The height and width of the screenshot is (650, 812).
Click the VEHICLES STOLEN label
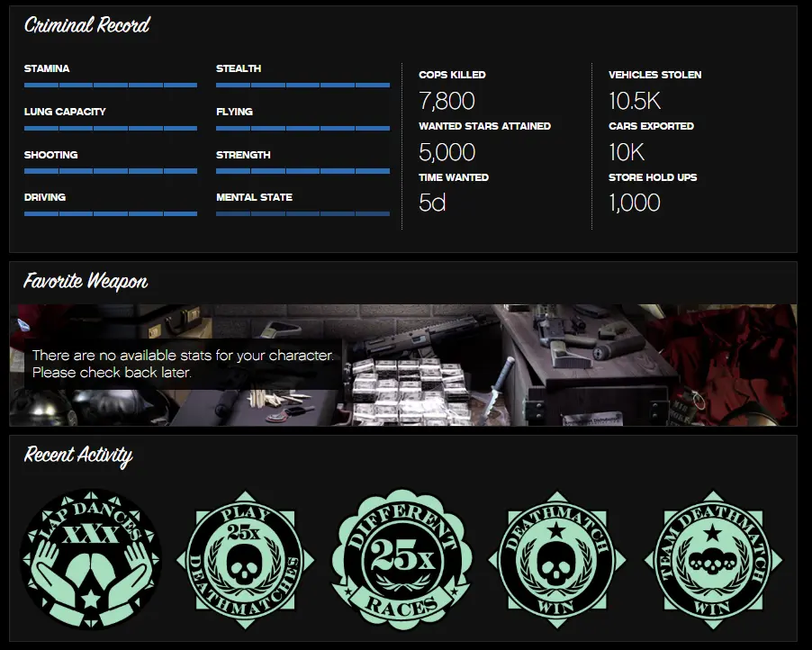point(655,75)
